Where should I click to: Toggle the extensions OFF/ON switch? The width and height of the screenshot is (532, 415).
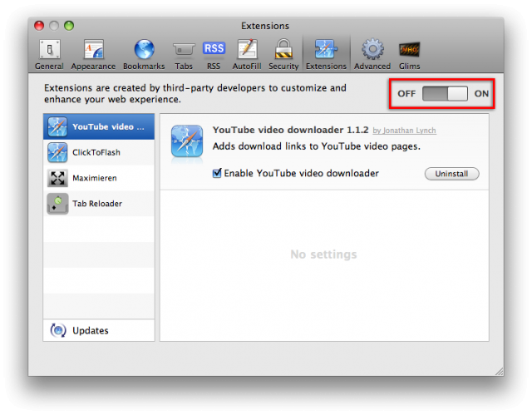point(445,93)
